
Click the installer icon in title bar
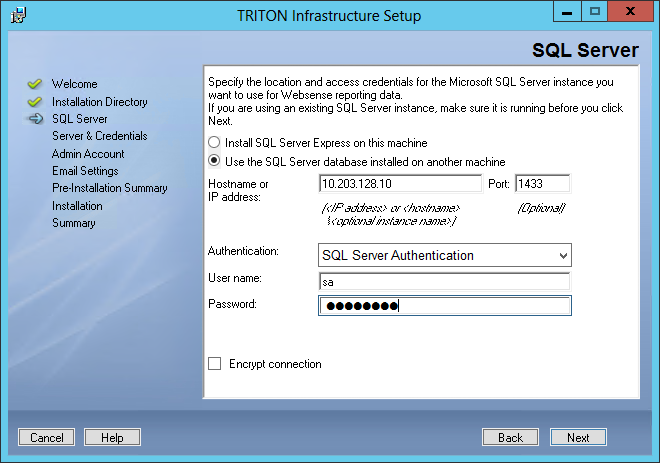(18, 15)
